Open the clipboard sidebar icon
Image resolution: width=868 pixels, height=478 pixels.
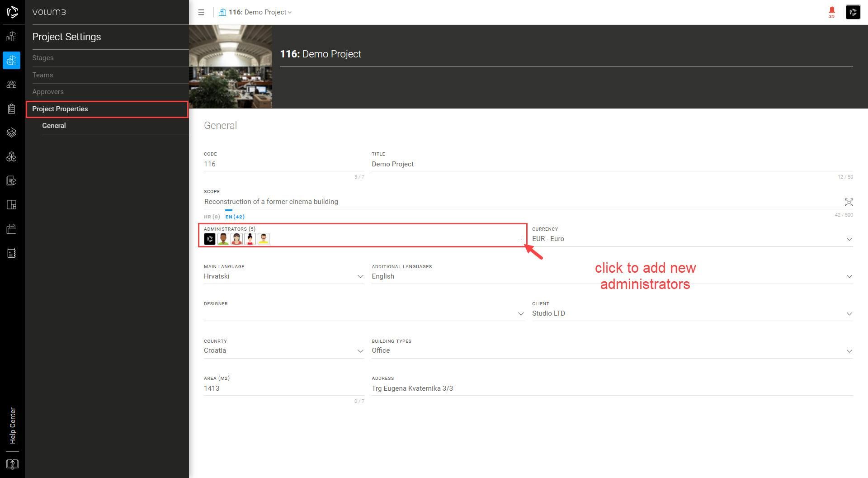(12, 109)
